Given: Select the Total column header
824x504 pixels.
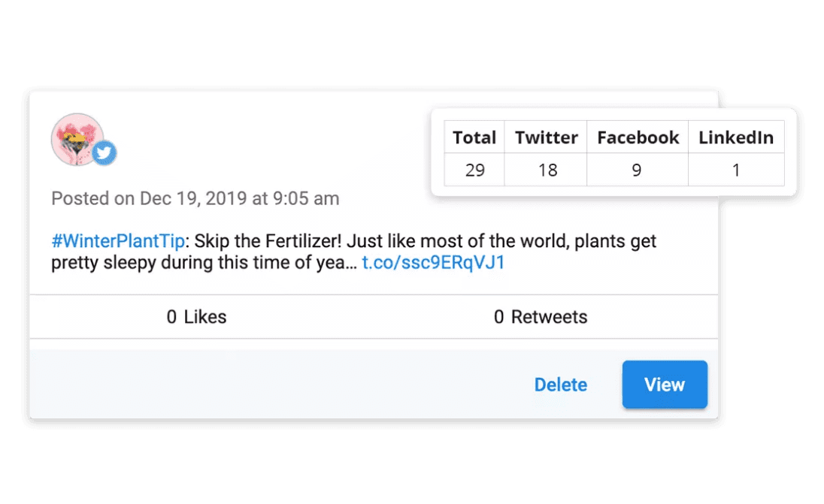Looking at the screenshot, I should click(474, 137).
